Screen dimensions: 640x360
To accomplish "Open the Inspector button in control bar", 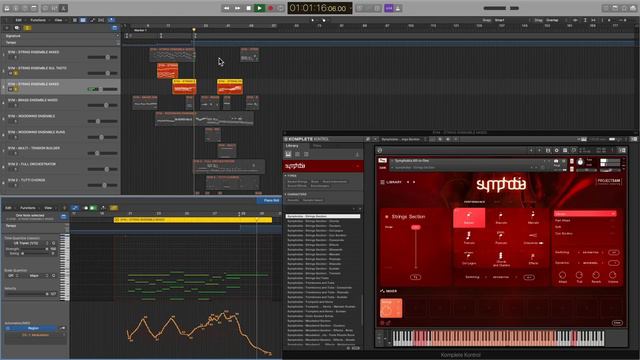I will click(x=16, y=8).
